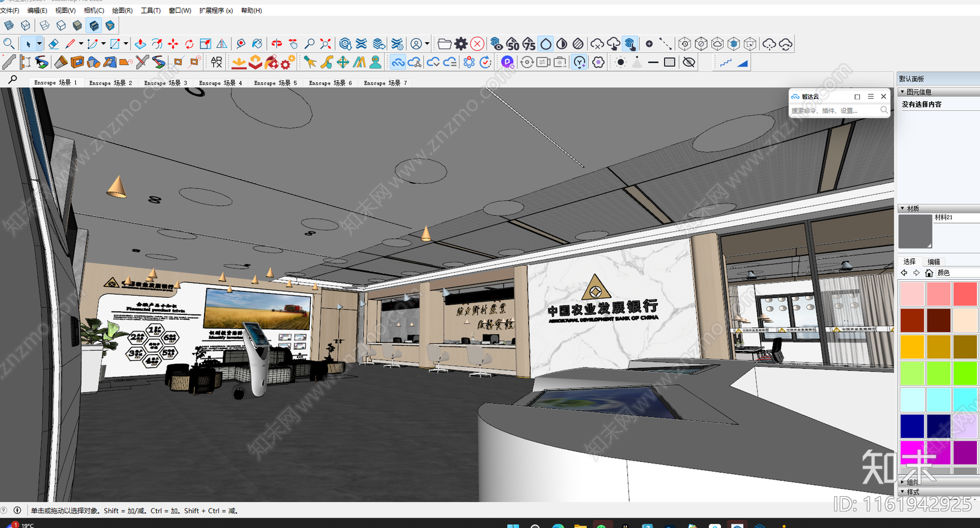
Task: Pick the dark blue color swatch
Action: point(912,426)
